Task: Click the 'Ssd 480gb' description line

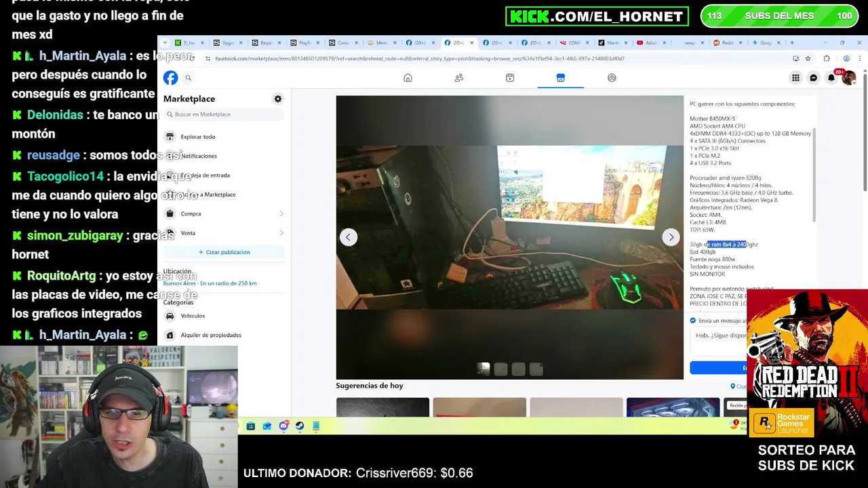Action: click(703, 252)
